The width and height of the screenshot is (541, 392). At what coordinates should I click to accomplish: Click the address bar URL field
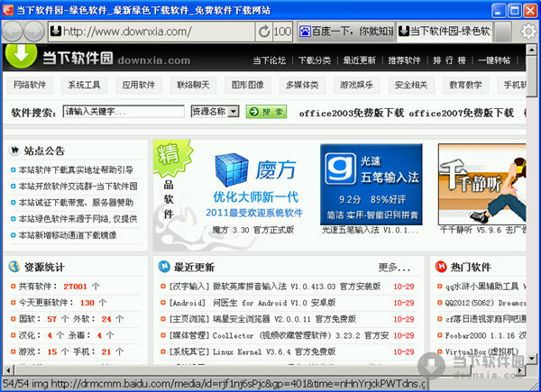[x=151, y=32]
